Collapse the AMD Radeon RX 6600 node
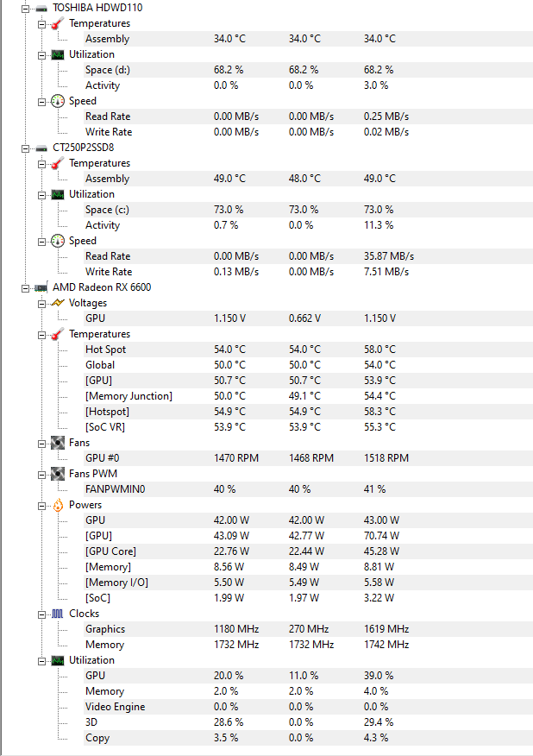The width and height of the screenshot is (533, 756). 25,288
